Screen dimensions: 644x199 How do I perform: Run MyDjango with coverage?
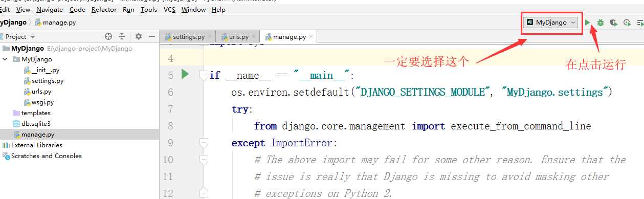pos(613,23)
